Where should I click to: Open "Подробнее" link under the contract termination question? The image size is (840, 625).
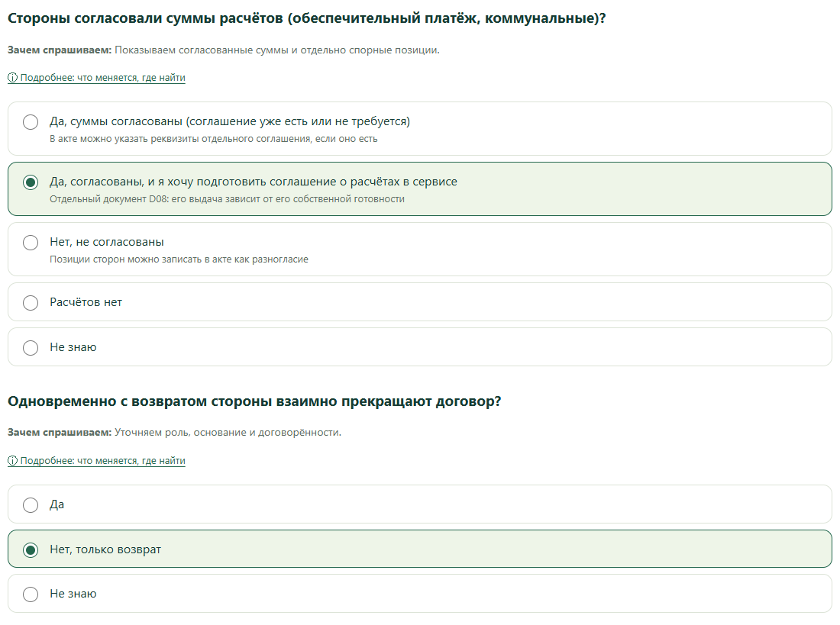click(x=96, y=461)
